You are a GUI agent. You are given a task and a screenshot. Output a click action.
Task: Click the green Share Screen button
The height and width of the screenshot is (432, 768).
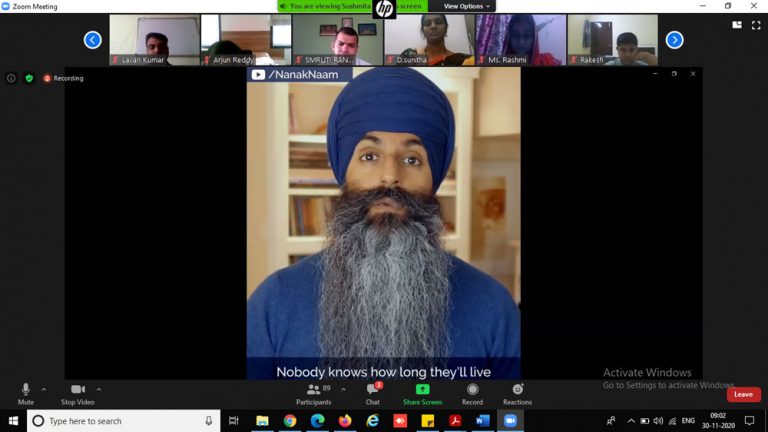pyautogui.click(x=422, y=394)
